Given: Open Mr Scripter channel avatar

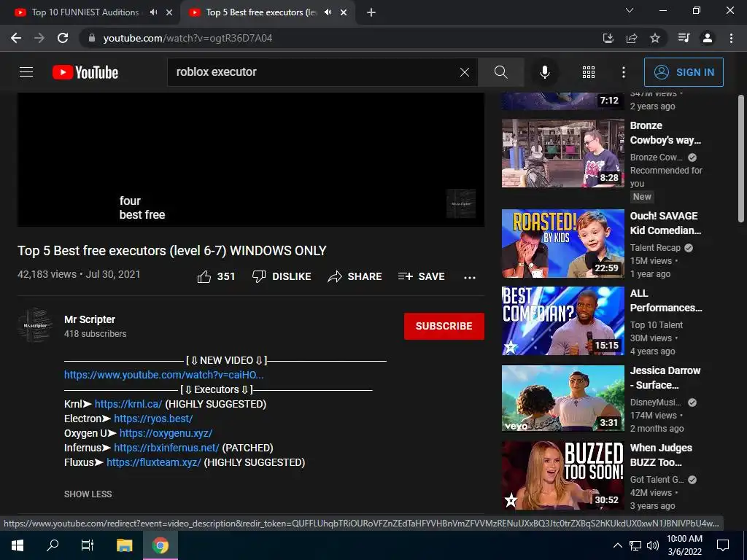Looking at the screenshot, I should point(35,326).
